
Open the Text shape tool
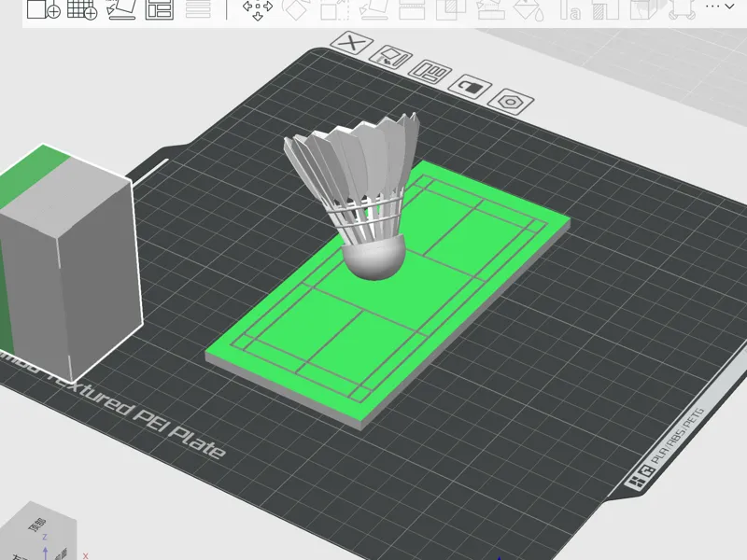[x=570, y=9]
